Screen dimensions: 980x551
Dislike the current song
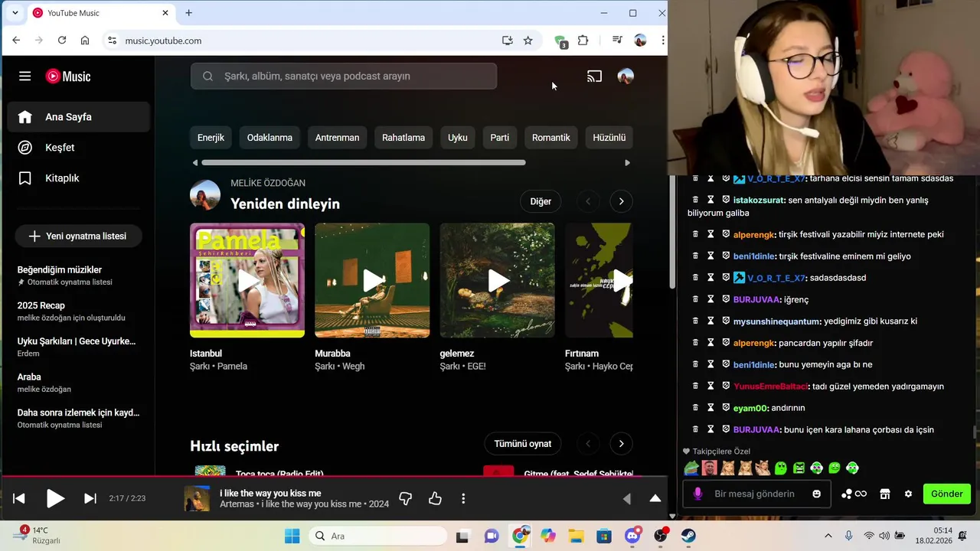(x=406, y=498)
